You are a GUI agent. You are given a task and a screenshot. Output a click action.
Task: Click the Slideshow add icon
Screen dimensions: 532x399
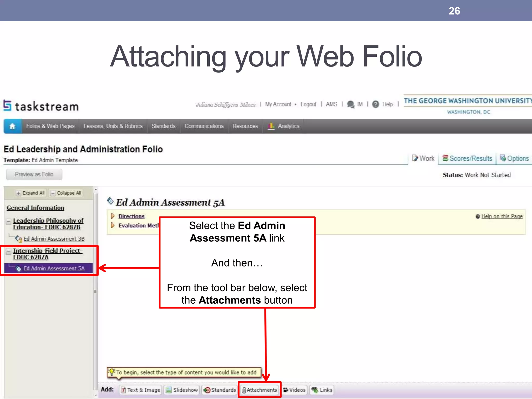169,390
